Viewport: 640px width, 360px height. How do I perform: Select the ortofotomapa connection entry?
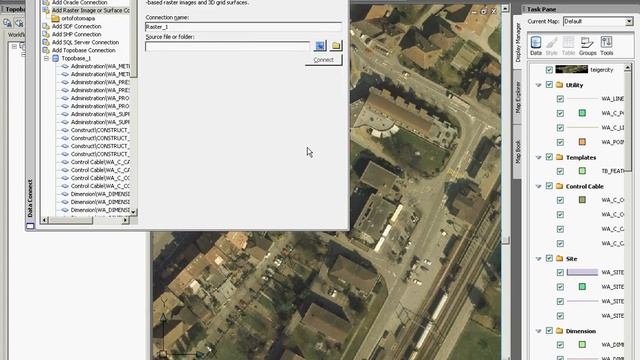78,18
